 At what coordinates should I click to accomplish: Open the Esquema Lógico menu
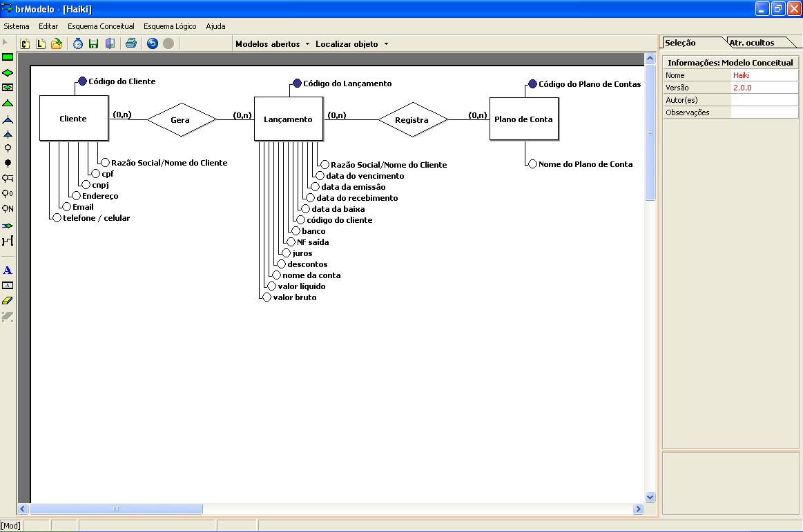click(170, 26)
